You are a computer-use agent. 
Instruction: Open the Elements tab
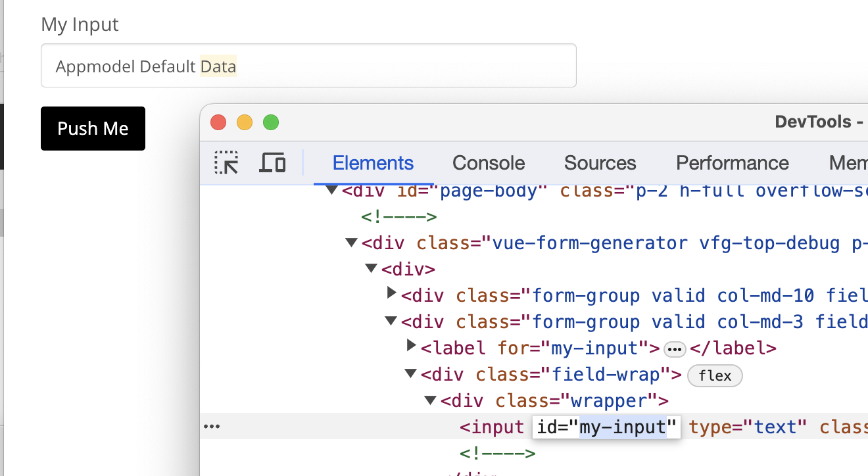coord(373,163)
